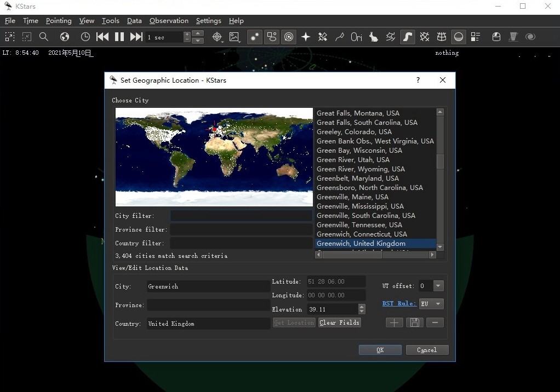Open the Set Time clock icon
This screenshot has height=392, width=560.
pos(85,37)
